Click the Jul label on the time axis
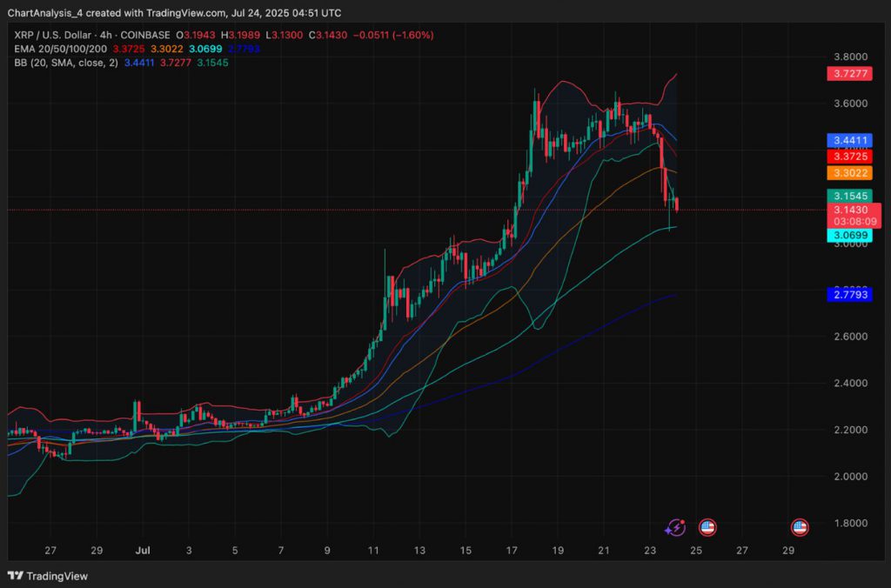 [143, 551]
